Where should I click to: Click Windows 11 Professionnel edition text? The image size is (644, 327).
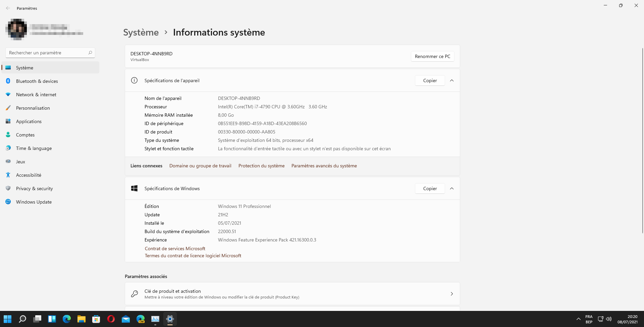(x=244, y=206)
